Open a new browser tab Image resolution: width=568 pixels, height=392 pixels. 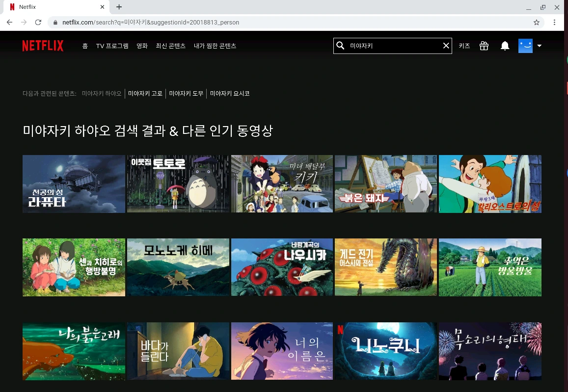coord(119,7)
